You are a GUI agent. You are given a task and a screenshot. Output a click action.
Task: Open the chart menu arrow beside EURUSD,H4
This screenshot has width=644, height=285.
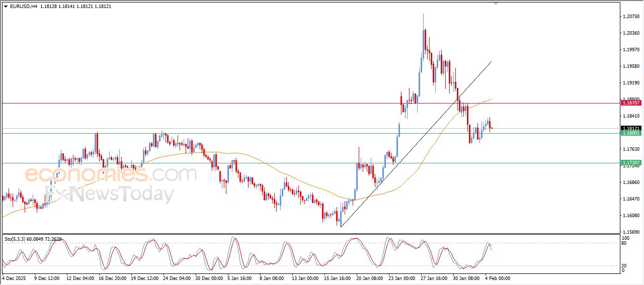point(6,7)
